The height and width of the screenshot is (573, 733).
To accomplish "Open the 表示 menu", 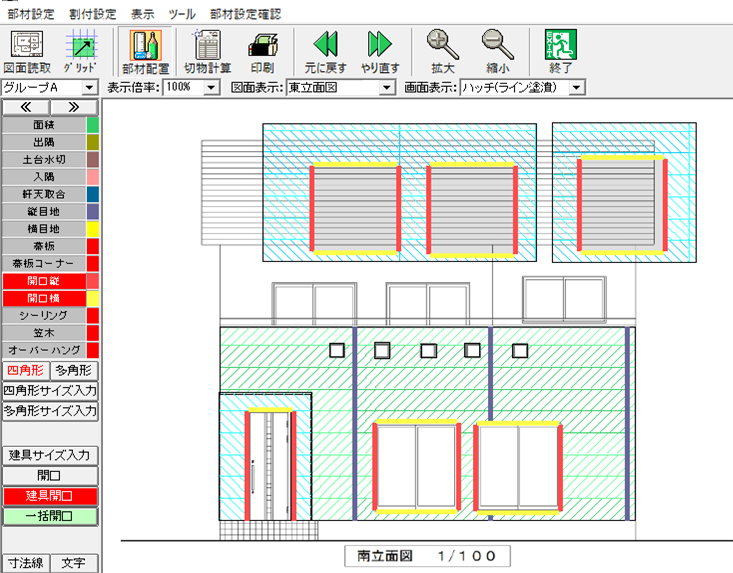I will (x=143, y=14).
